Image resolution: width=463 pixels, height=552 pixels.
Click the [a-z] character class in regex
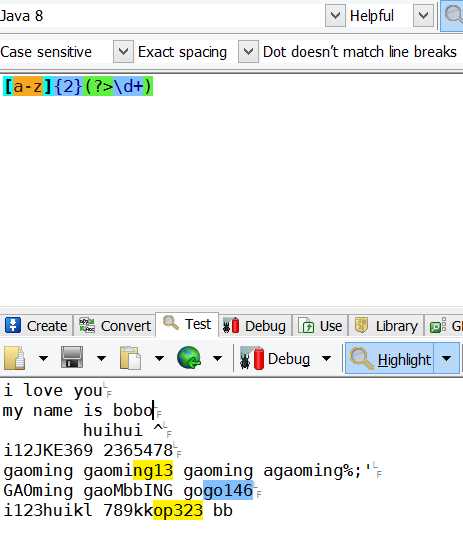click(x=28, y=86)
